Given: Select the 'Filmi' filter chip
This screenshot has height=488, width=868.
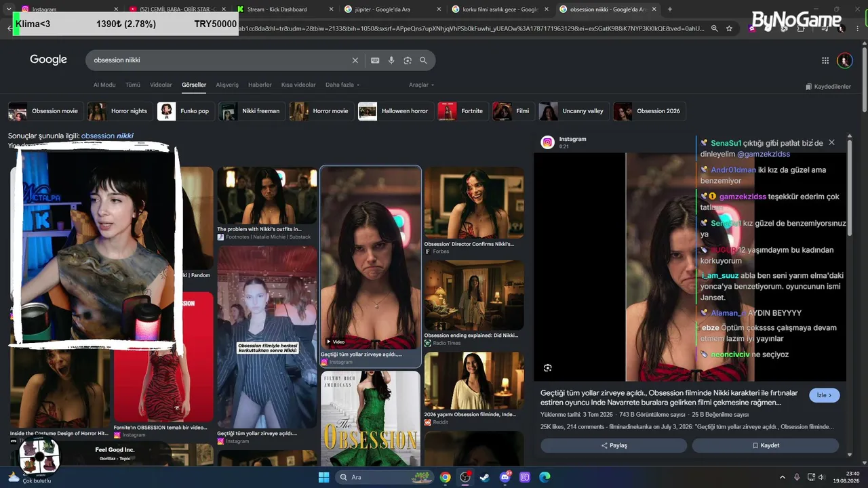Looking at the screenshot, I should [513, 111].
